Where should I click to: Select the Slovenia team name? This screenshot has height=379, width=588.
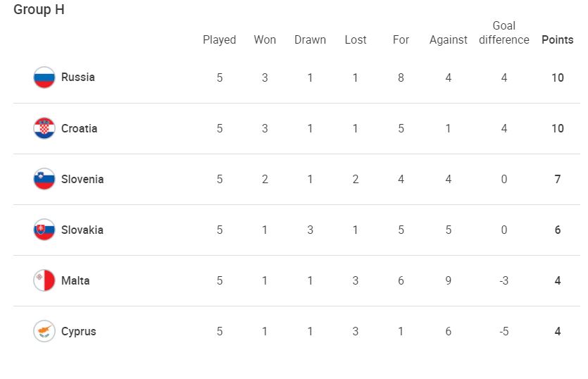tap(82, 179)
